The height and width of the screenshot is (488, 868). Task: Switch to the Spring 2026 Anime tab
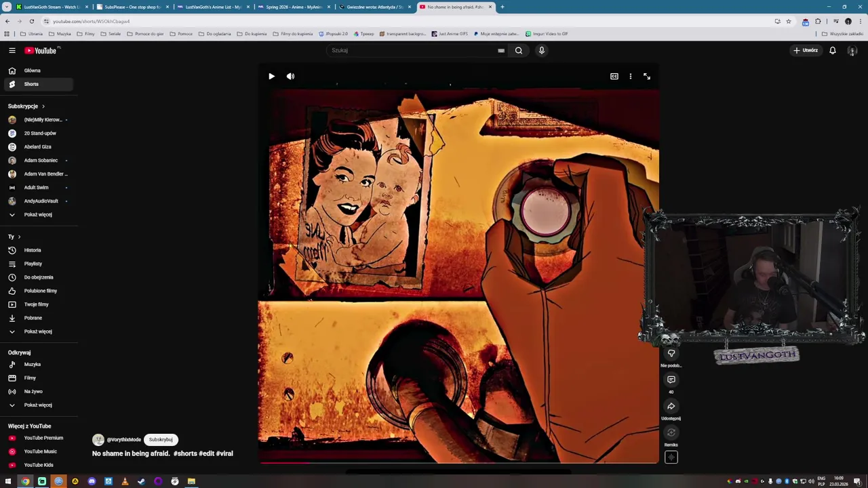(293, 7)
